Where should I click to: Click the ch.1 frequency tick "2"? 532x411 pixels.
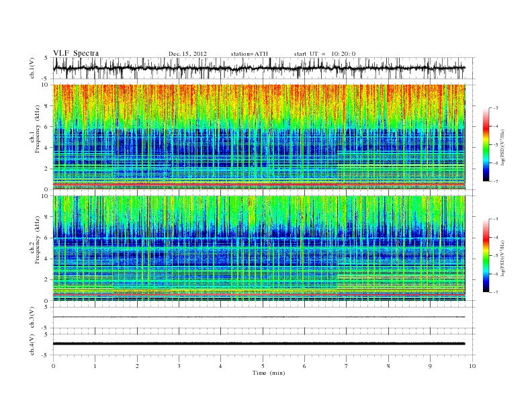pos(46,169)
